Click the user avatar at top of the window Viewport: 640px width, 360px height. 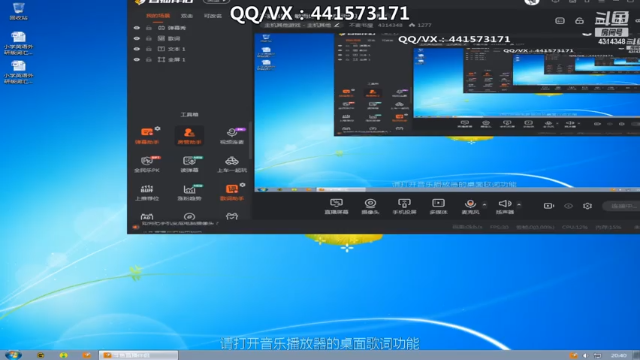coord(532,2)
